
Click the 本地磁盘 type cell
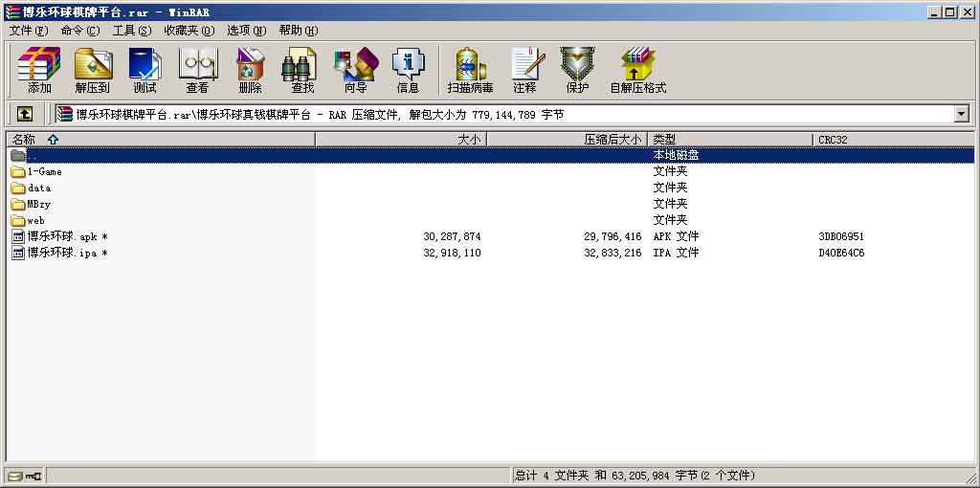[676, 155]
